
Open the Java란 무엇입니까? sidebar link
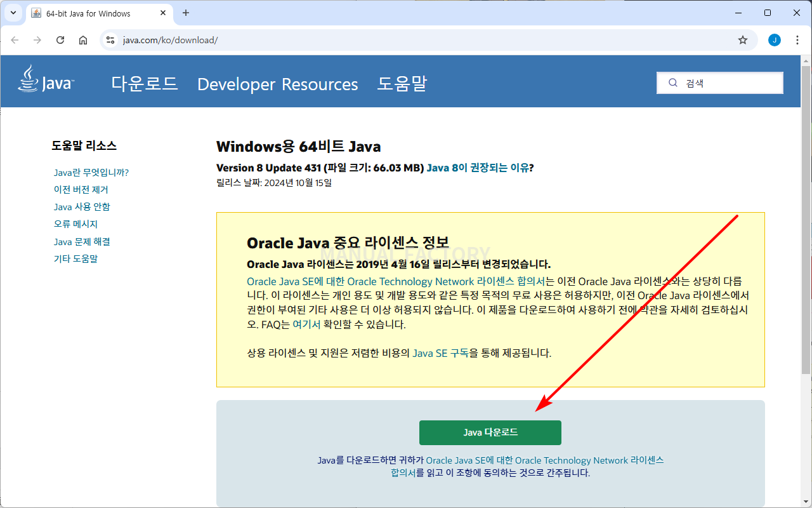(91, 173)
